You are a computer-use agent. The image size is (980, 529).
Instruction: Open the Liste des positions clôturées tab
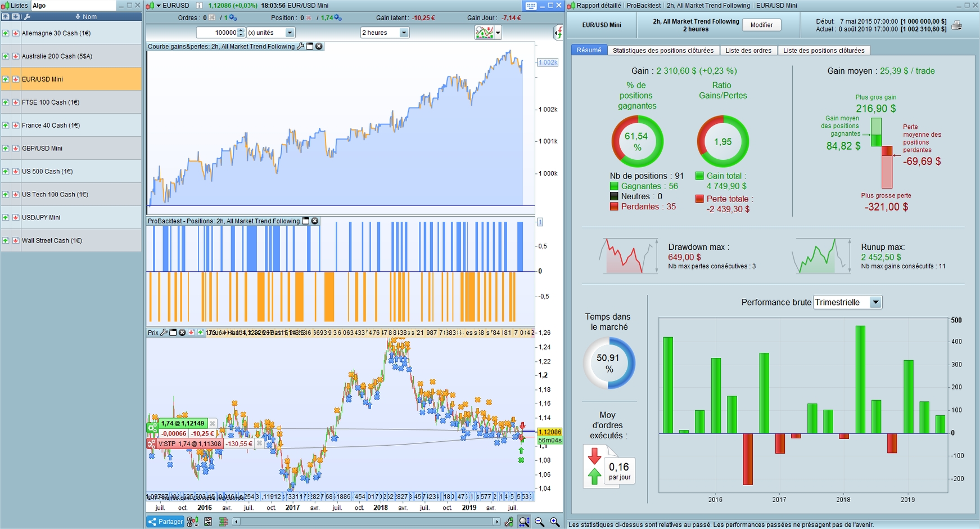[824, 50]
